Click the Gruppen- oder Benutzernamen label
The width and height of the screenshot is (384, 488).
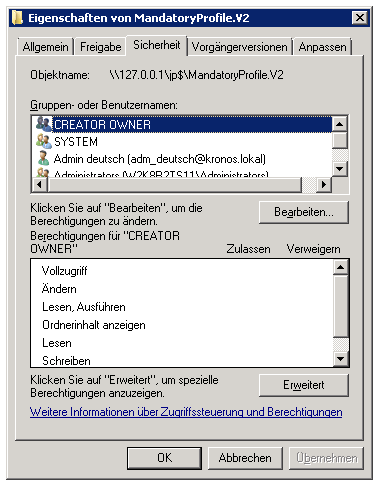point(104,105)
